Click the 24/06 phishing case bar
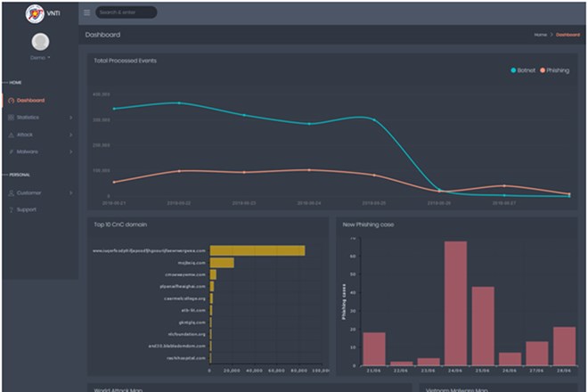588x392 pixels. pos(455,303)
